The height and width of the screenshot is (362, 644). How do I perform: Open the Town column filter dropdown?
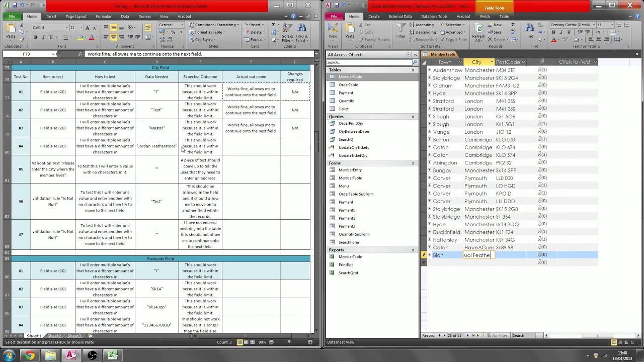pyautogui.click(x=460, y=62)
